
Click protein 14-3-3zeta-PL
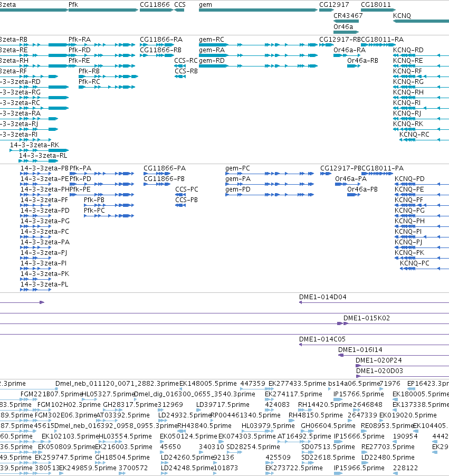pos(44,284)
